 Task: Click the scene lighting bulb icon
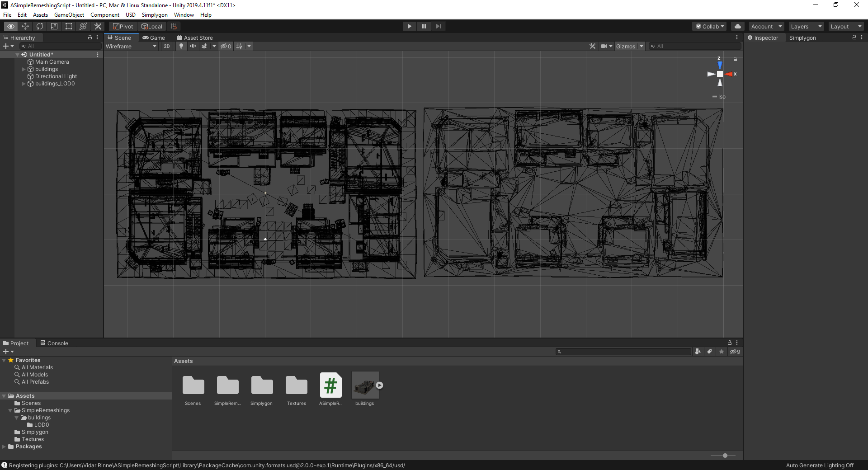pos(181,46)
